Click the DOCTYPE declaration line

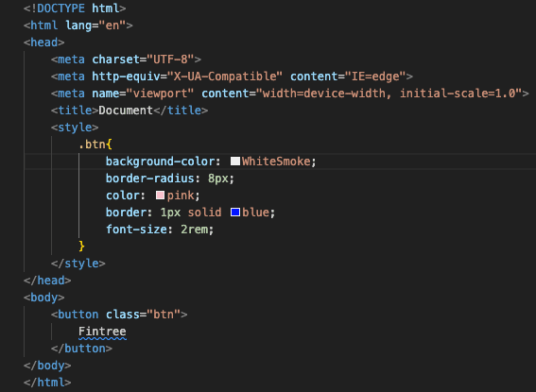pos(75,9)
